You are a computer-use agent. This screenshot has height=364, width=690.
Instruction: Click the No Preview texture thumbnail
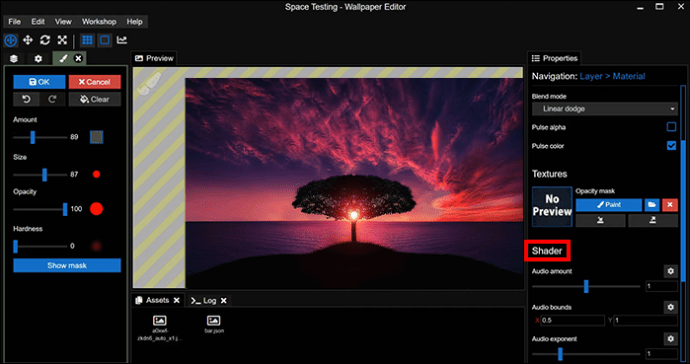pos(552,206)
